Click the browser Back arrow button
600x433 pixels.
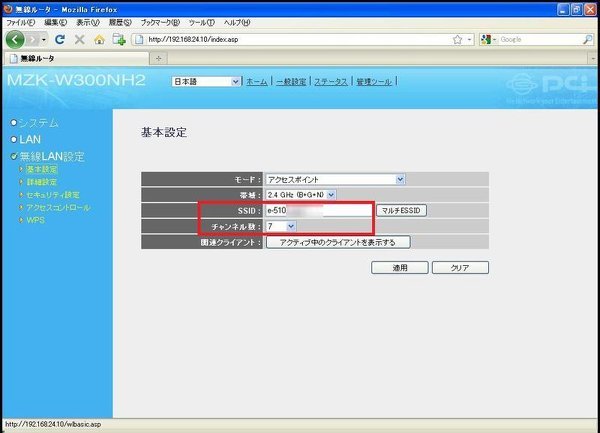click(16, 39)
